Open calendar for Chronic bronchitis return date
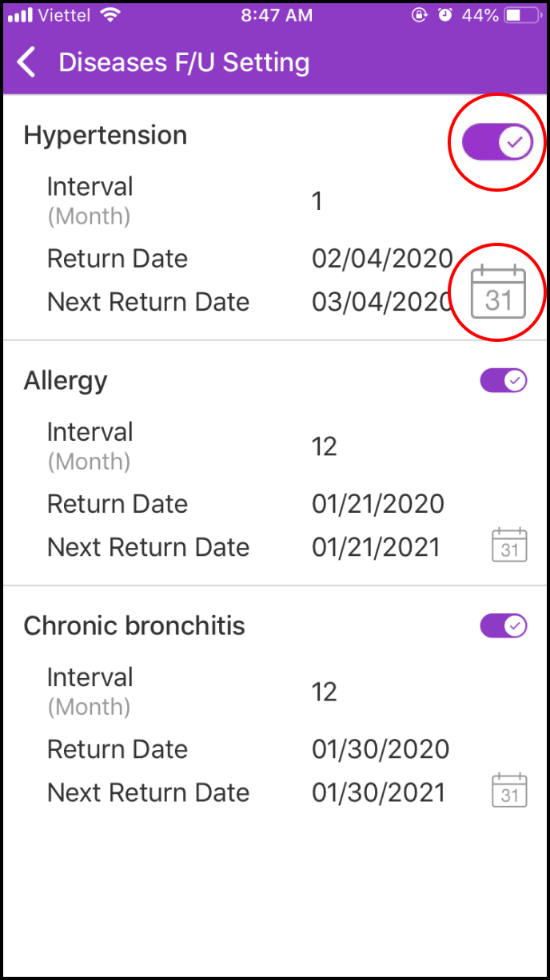550x980 pixels. click(x=509, y=789)
